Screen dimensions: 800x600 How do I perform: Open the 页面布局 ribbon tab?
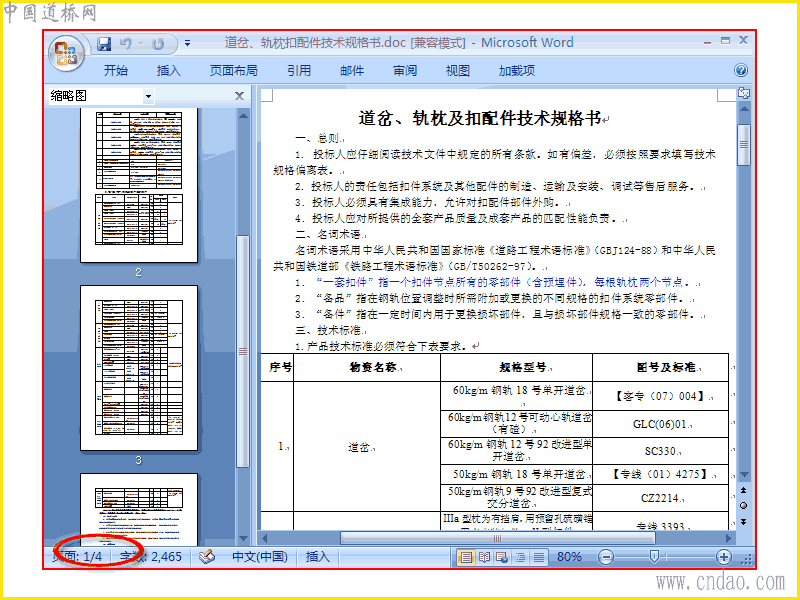(233, 70)
